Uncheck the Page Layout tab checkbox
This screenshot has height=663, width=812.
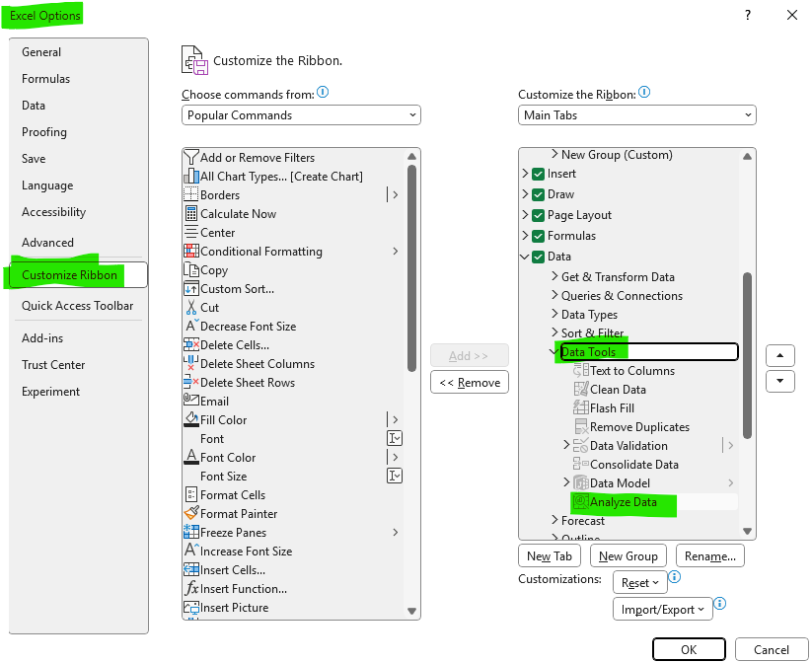538,215
